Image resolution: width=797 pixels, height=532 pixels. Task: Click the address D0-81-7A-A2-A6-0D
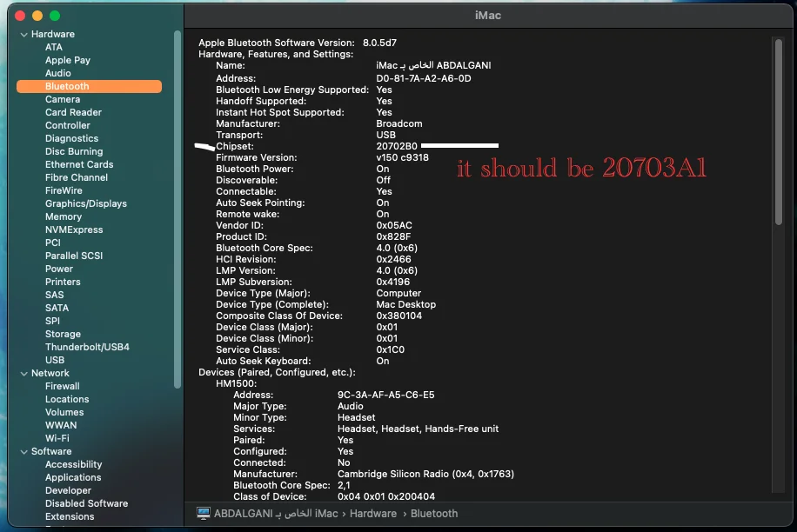[x=424, y=79]
